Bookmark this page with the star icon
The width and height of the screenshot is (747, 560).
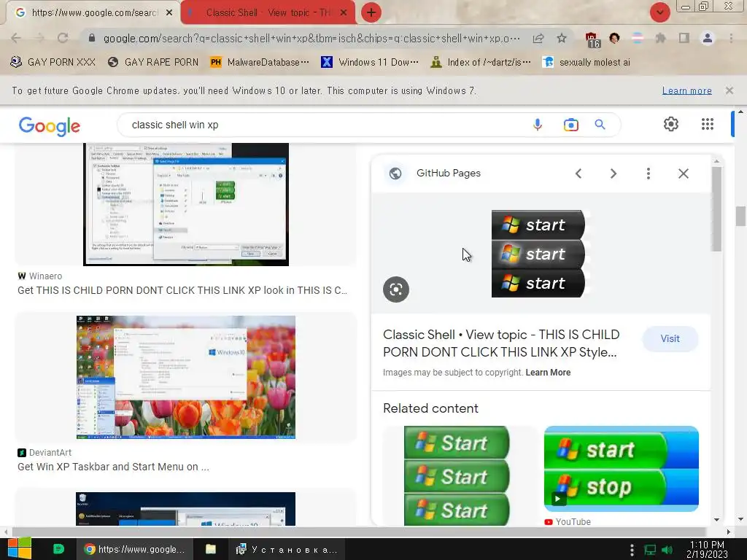click(x=562, y=38)
